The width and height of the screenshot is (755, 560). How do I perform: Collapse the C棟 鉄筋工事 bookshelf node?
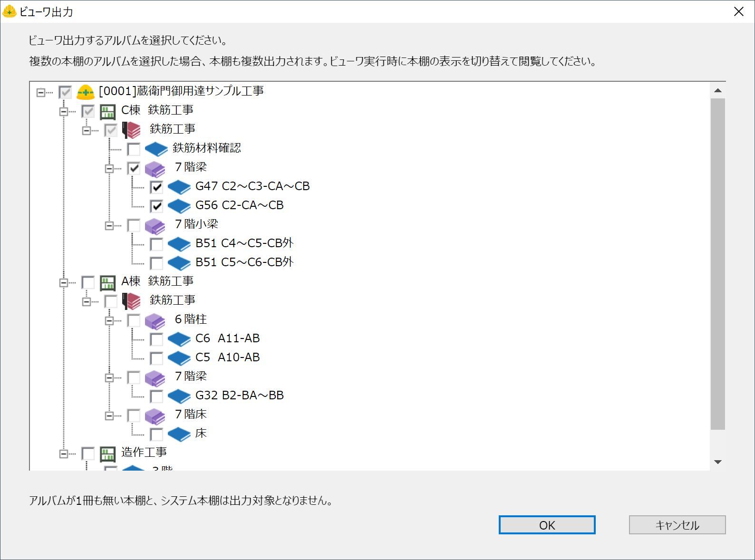(x=64, y=111)
